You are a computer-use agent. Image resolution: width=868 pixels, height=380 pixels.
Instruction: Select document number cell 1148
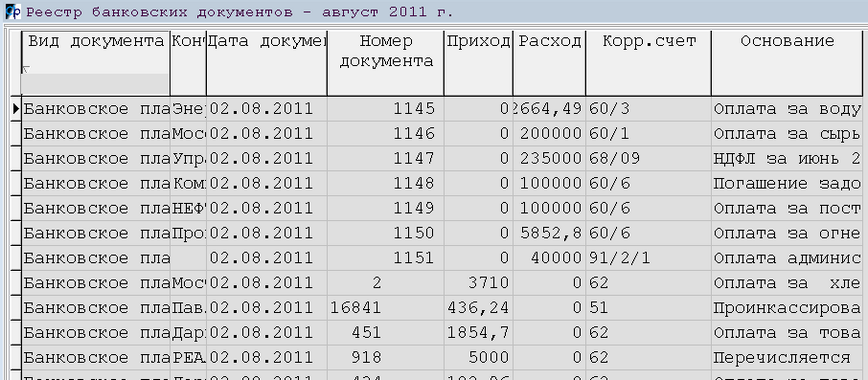click(x=386, y=184)
